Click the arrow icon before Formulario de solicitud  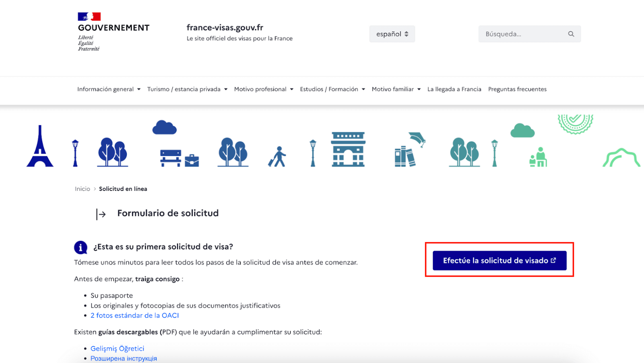[x=101, y=214]
